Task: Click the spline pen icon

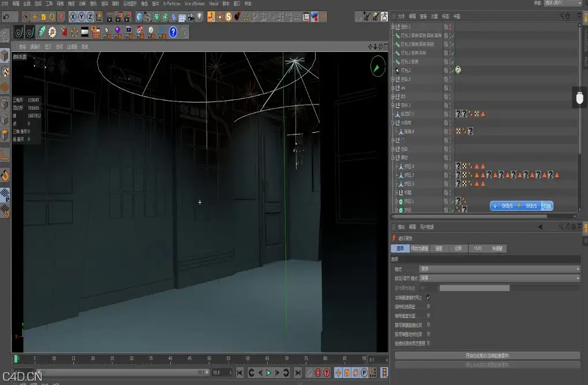Action: coord(148,17)
